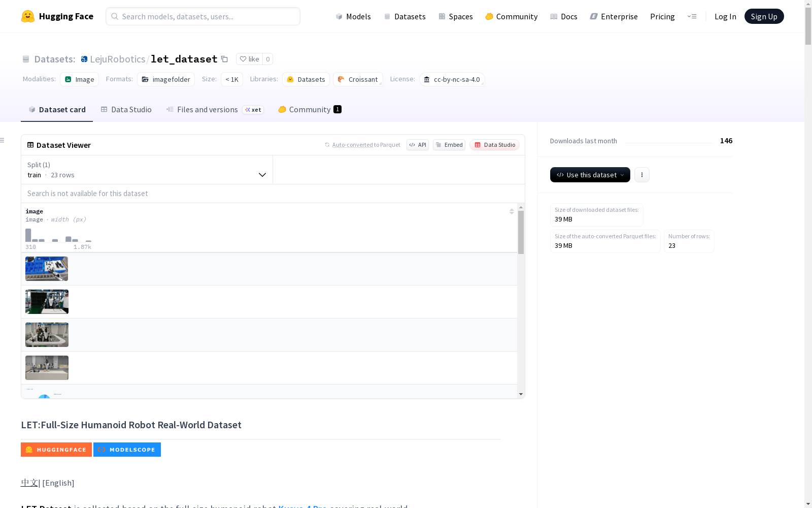Click the xet badge on Files tab
The height and width of the screenshot is (508, 812).
(x=253, y=110)
